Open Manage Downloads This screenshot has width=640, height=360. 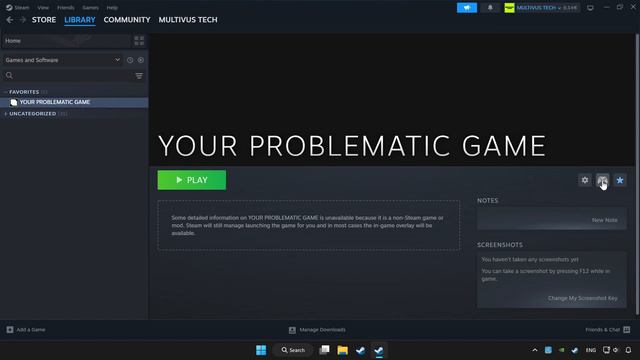pos(317,330)
